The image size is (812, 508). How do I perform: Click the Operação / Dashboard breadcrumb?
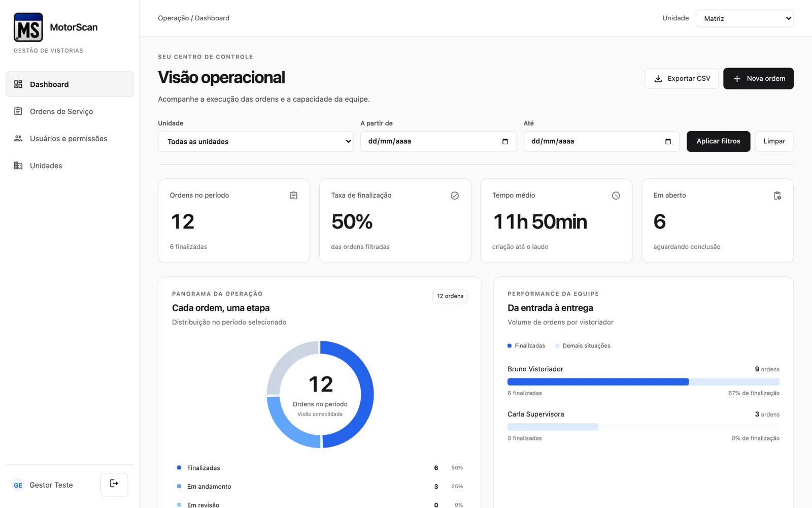click(193, 18)
